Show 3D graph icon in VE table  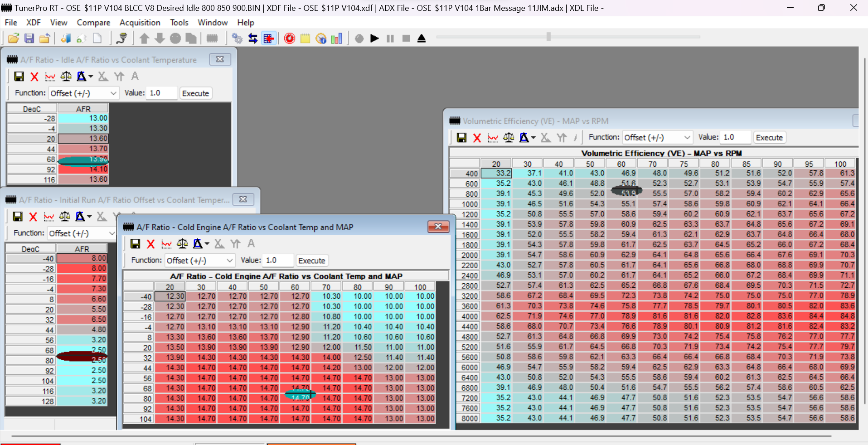click(493, 137)
